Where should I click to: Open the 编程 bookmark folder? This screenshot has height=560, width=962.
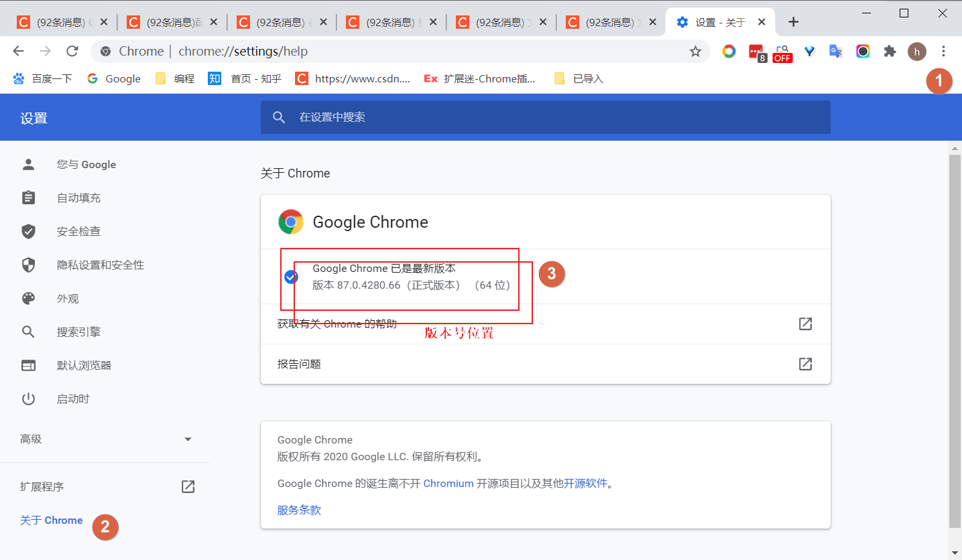coord(174,78)
